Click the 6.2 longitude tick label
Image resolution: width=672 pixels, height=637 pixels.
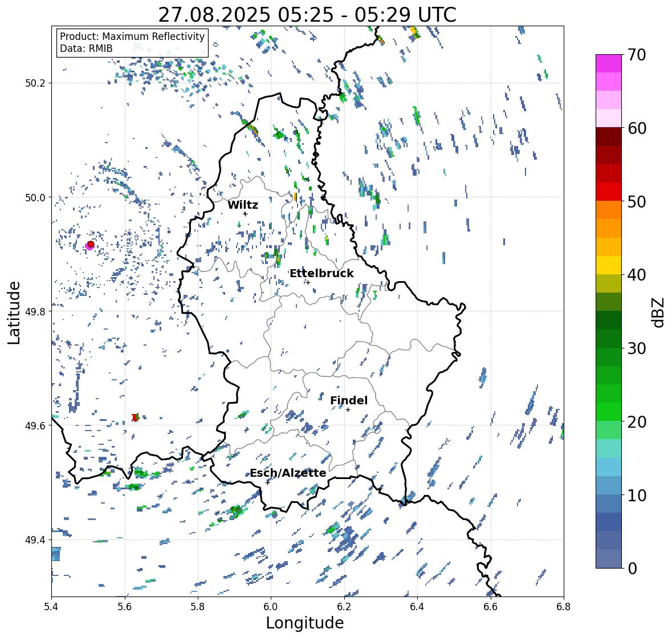344,606
